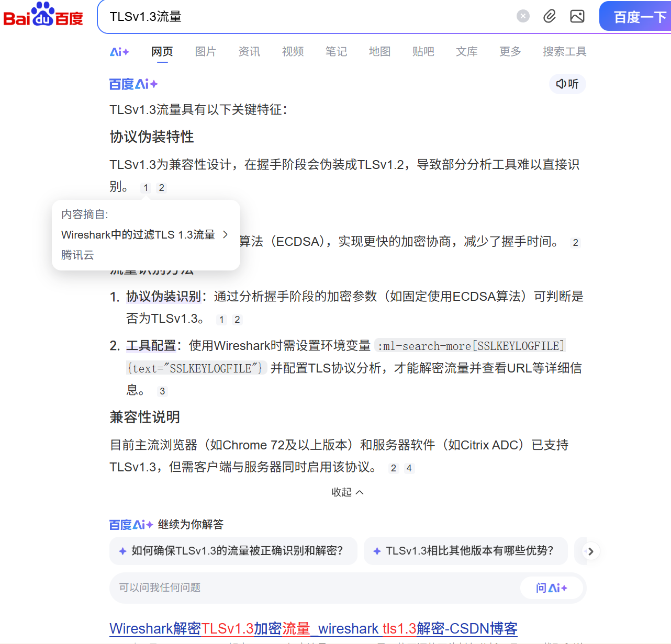Show more suggested questions with the right arrow
The height and width of the screenshot is (644, 671).
click(x=591, y=551)
